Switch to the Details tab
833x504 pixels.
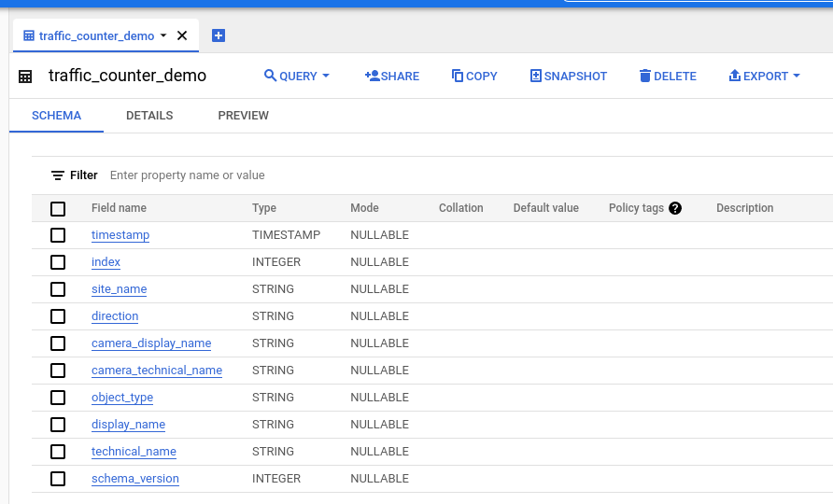(149, 116)
